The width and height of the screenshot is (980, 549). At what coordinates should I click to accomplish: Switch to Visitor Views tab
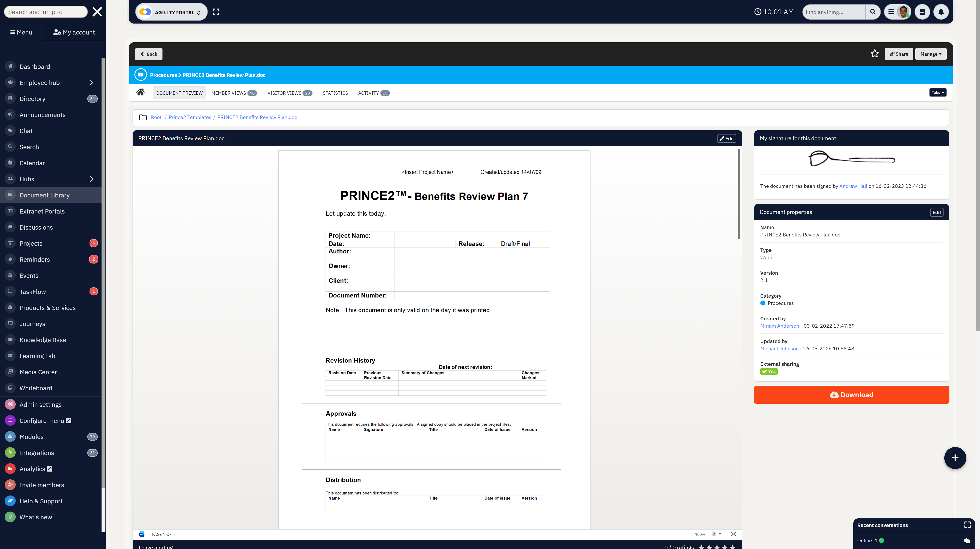289,93
